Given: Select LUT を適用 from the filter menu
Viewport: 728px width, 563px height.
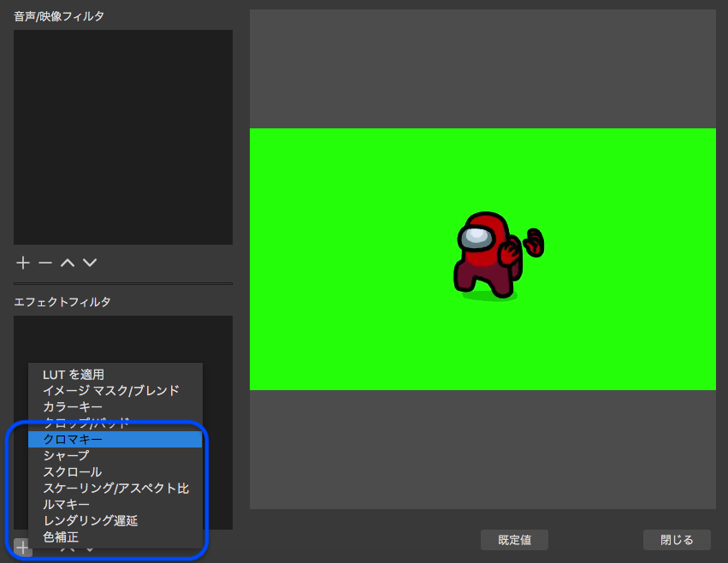Looking at the screenshot, I should click(x=115, y=375).
